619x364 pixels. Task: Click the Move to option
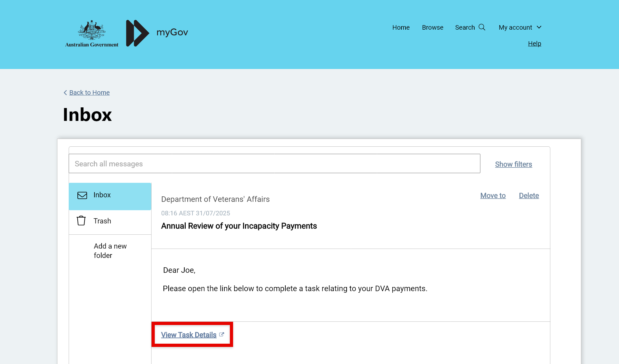[x=493, y=195]
